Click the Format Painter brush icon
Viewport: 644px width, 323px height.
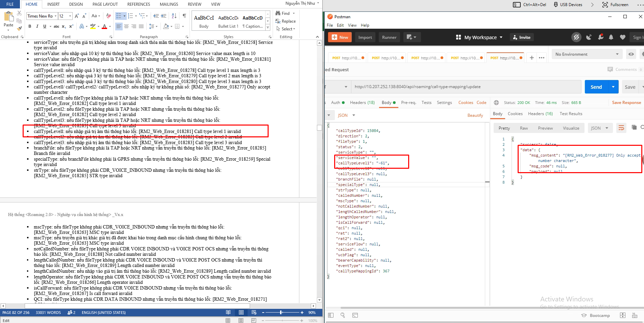click(x=19, y=28)
